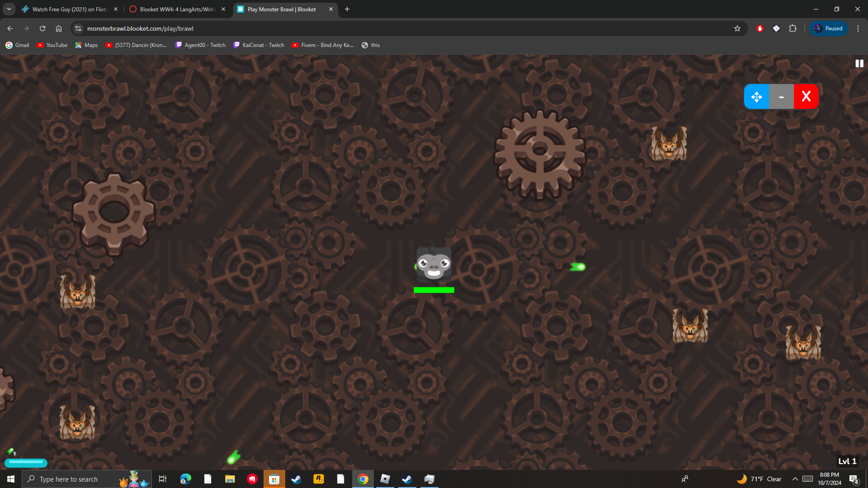This screenshot has height=488, width=868.
Task: Open the tab search dropdown arrow
Action: (x=9, y=9)
